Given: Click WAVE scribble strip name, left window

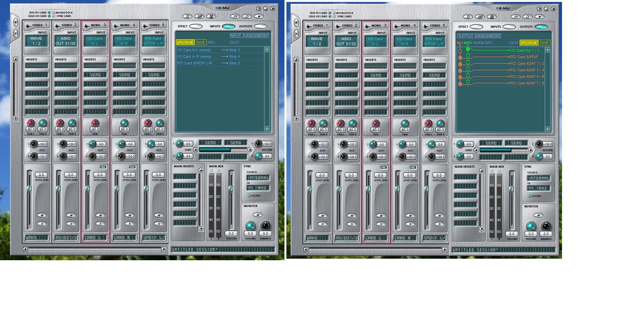Looking at the screenshot, I should click(36, 237).
